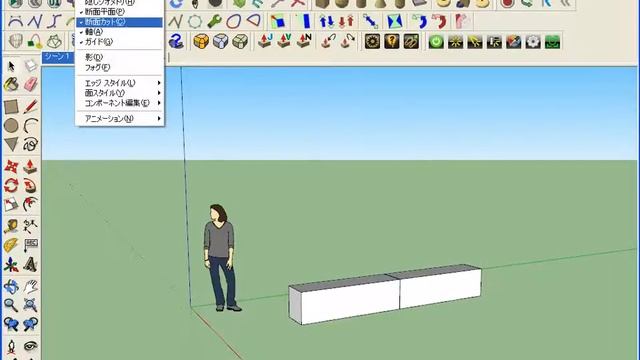Activate the Orbit tool
This screenshot has width=640, height=360.
[11, 287]
